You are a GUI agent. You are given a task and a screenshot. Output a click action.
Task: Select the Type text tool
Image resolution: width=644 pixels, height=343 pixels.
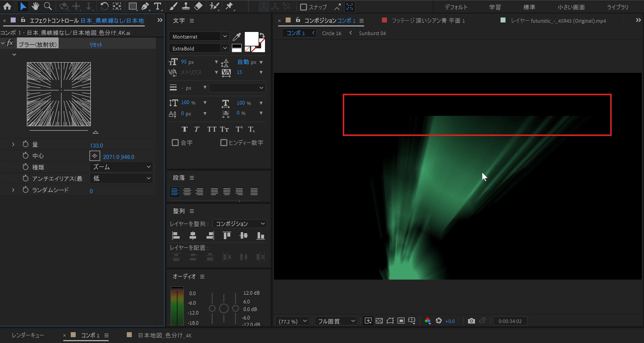pos(157,6)
